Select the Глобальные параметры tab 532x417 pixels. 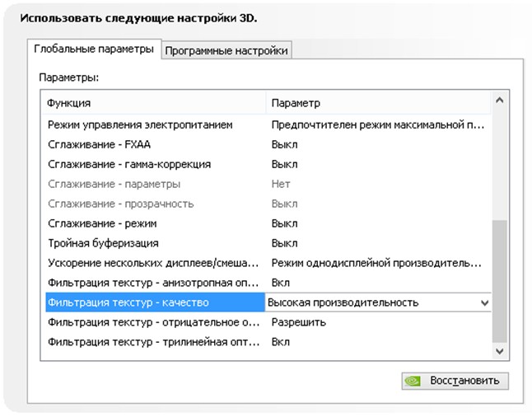click(x=94, y=49)
